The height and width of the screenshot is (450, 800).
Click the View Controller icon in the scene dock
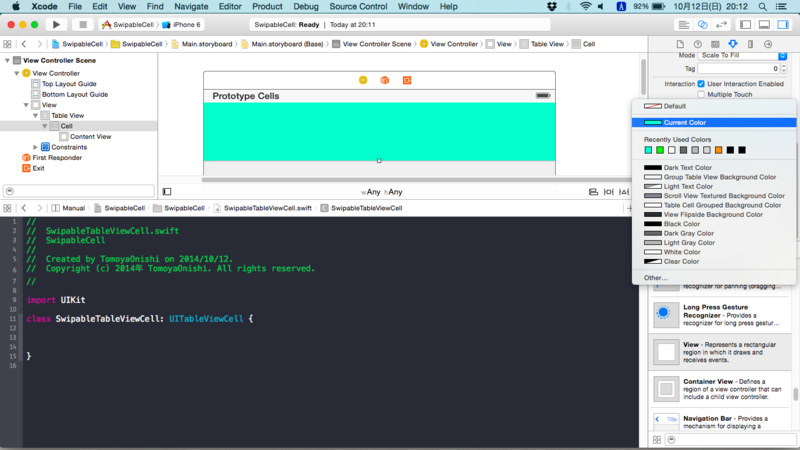(363, 80)
